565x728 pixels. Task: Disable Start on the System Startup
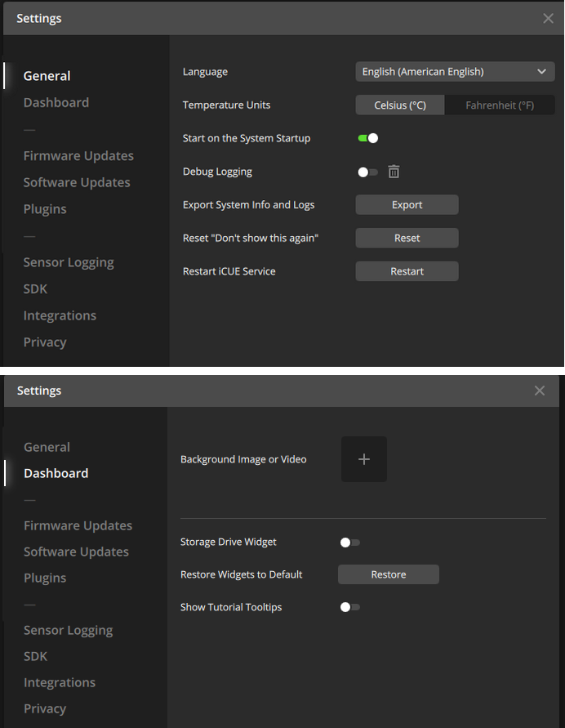tap(368, 138)
